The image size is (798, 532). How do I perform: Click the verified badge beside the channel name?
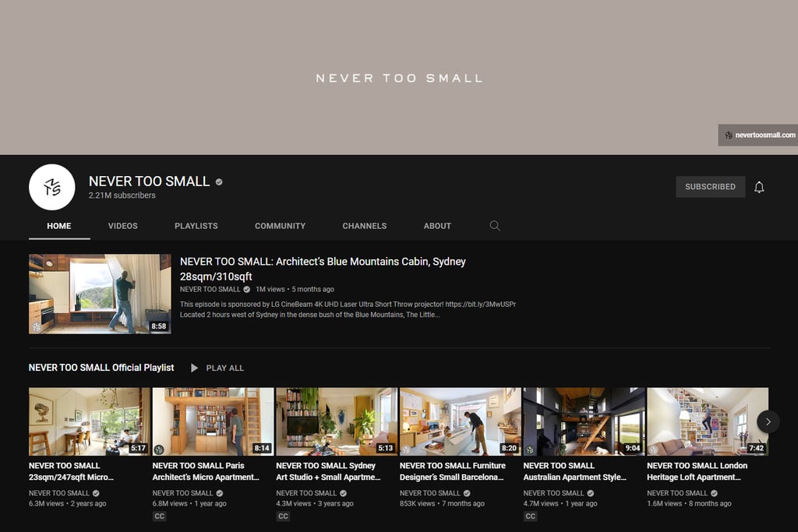pos(219,181)
